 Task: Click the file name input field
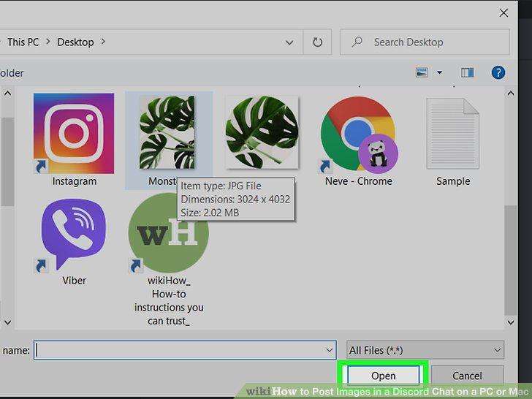click(185, 350)
